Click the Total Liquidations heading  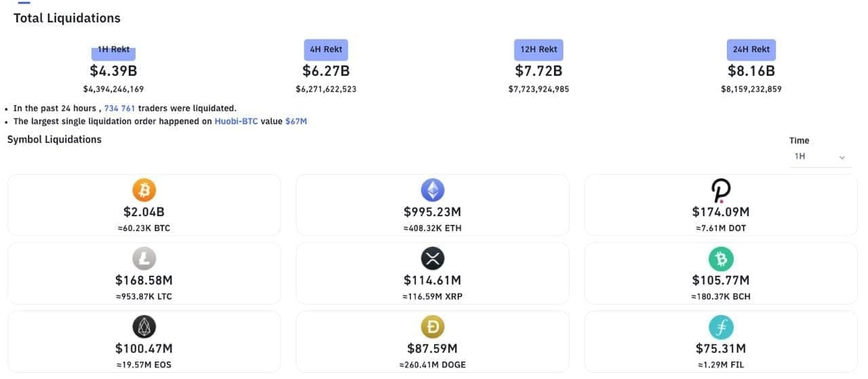tap(67, 18)
